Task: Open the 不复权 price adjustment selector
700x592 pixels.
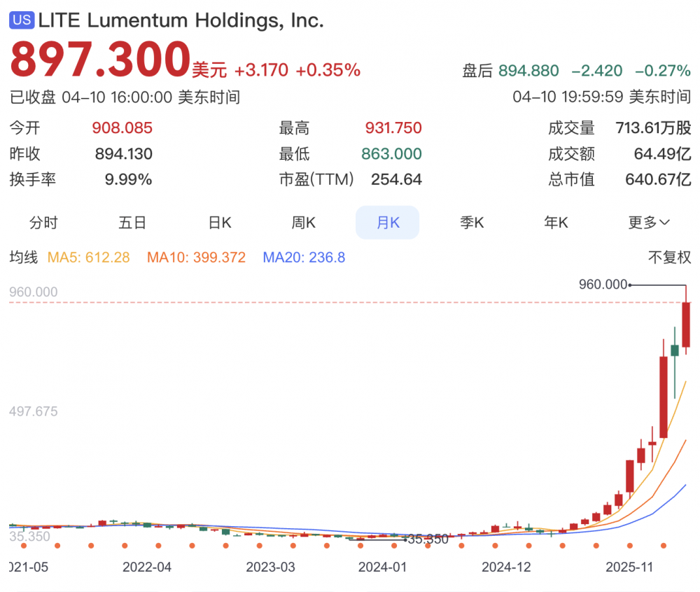Action: [669, 257]
